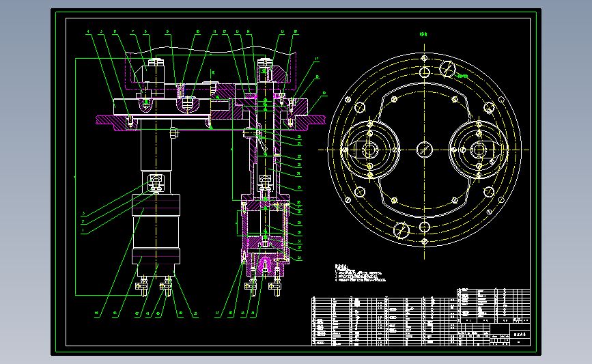Select the parts list table at bottom
Screen dimensions: 592x364
coord(384,322)
